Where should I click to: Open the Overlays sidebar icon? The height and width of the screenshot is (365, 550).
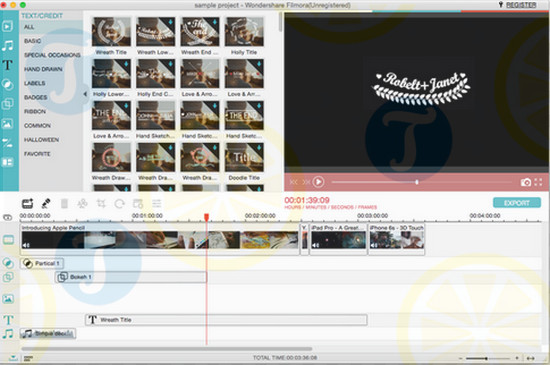(x=8, y=104)
